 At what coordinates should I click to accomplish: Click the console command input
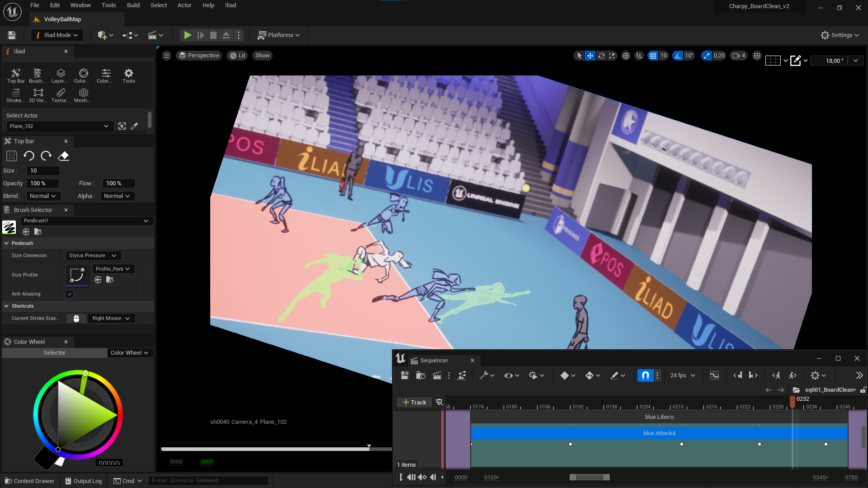point(208,481)
